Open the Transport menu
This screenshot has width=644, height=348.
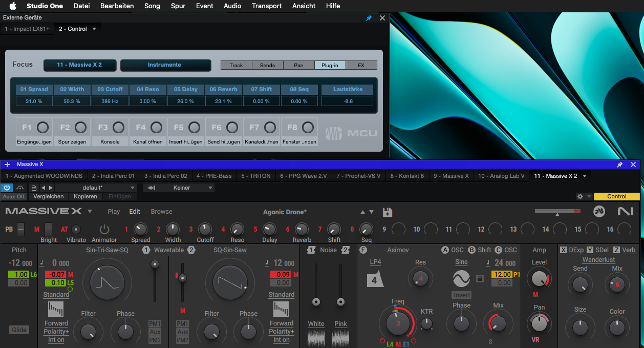(266, 6)
